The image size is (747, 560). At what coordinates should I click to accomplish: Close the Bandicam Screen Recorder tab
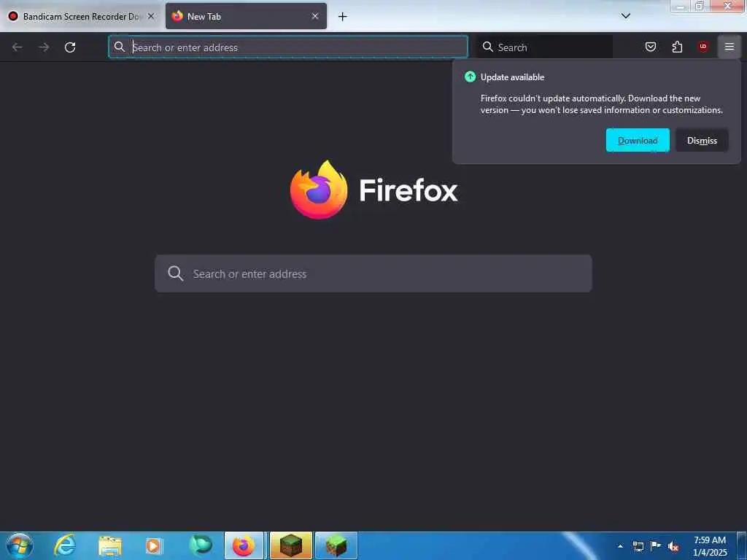pyautogui.click(x=151, y=16)
